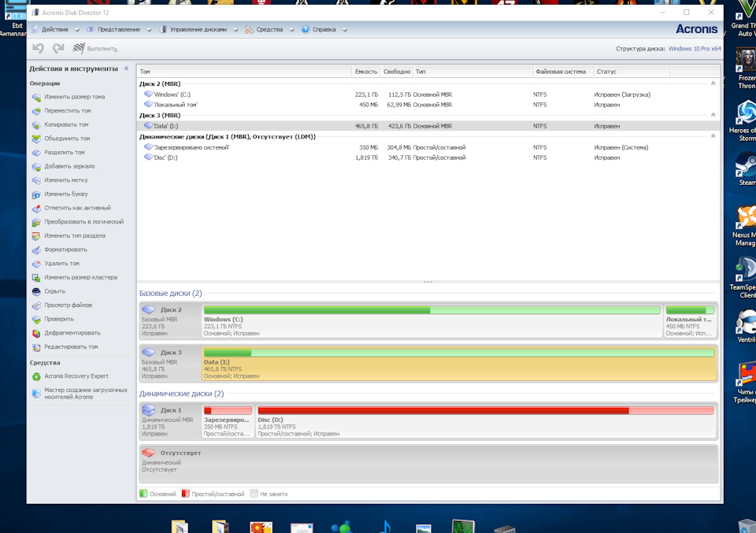
Task: Select Изменить размер кластера
Action: point(75,278)
